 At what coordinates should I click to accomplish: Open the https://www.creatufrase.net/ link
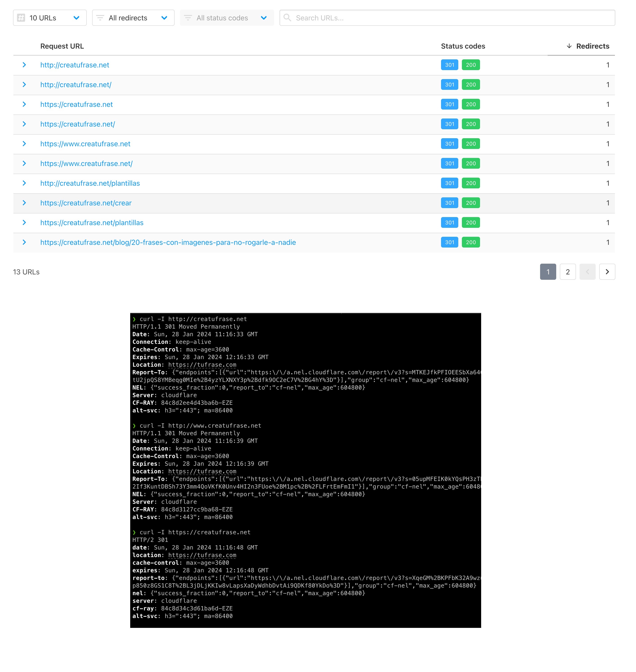click(87, 163)
